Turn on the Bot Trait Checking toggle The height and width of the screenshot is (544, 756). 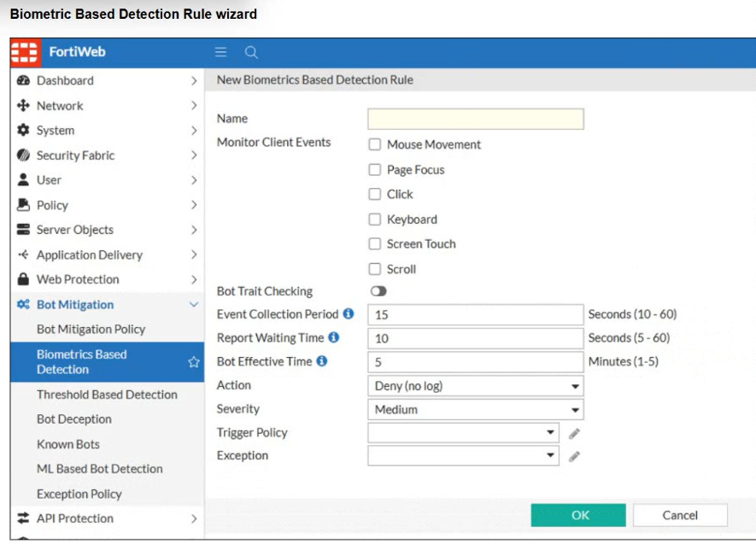[x=378, y=291]
